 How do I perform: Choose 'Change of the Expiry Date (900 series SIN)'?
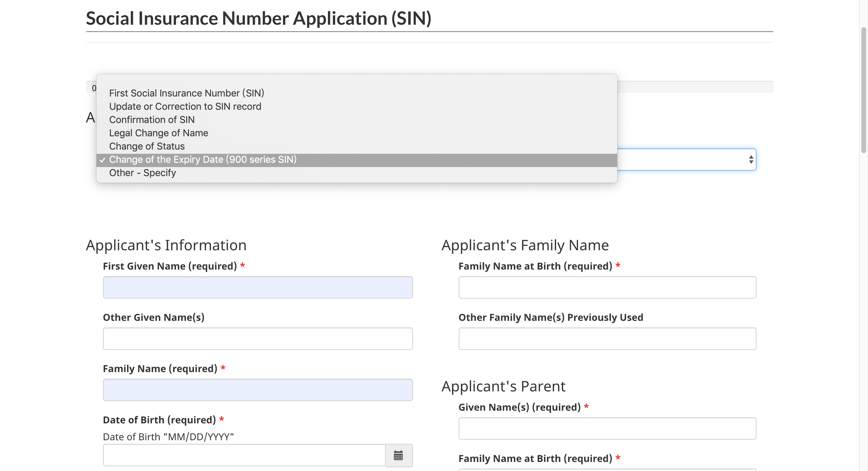coord(357,160)
